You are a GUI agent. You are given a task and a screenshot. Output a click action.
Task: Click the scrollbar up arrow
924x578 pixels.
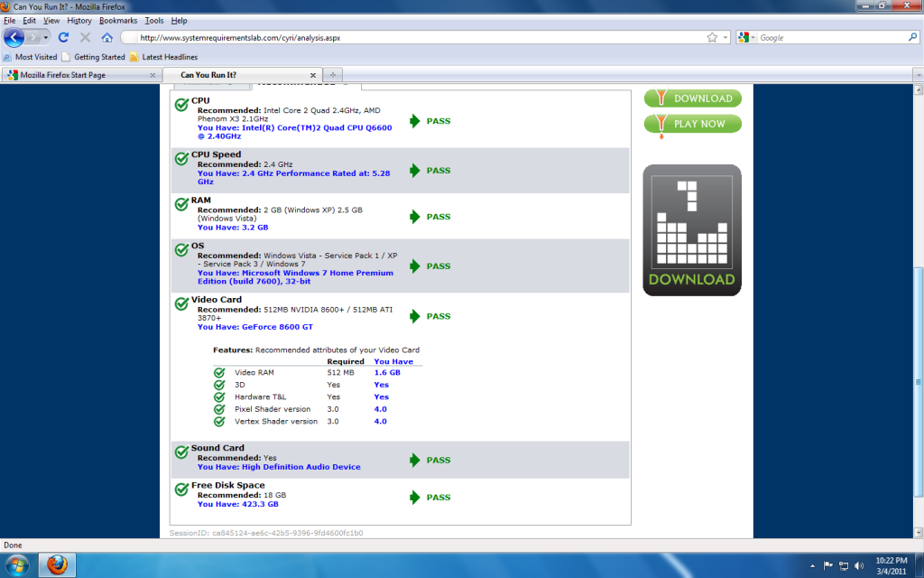pyautogui.click(x=918, y=90)
